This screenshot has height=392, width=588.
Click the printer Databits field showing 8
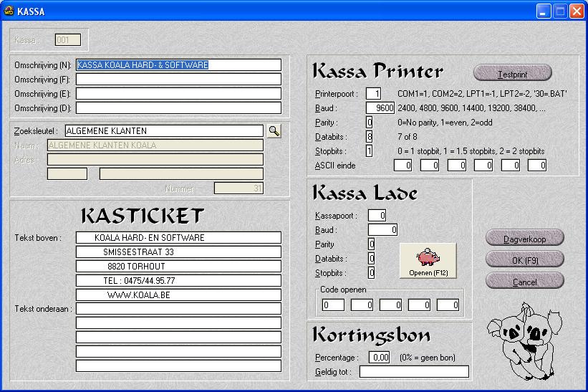coord(370,137)
